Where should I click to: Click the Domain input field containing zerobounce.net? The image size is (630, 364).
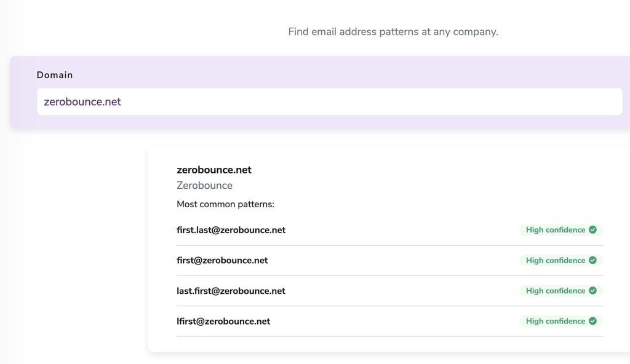coord(330,101)
